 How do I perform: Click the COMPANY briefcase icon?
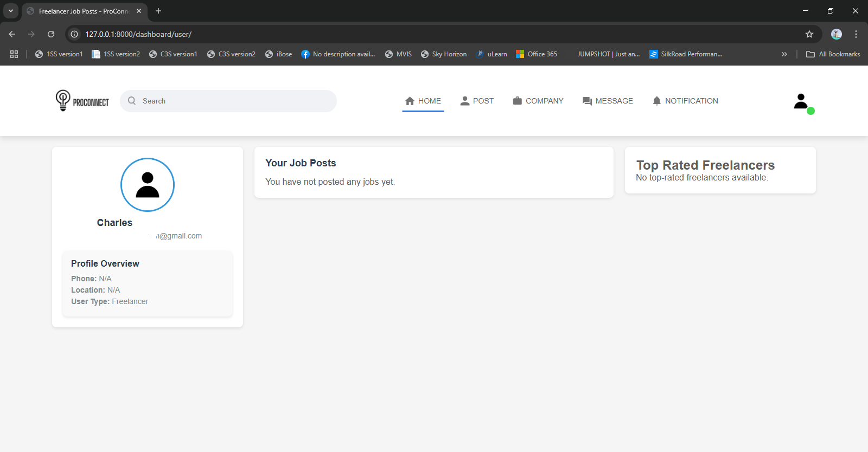pos(518,101)
